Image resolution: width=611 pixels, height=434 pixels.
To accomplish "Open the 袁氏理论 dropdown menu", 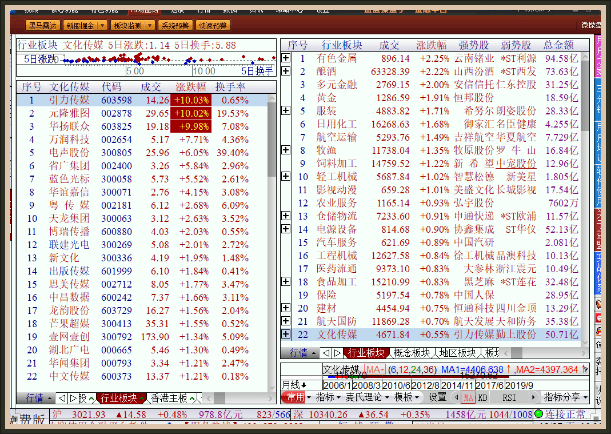I will point(367,397).
